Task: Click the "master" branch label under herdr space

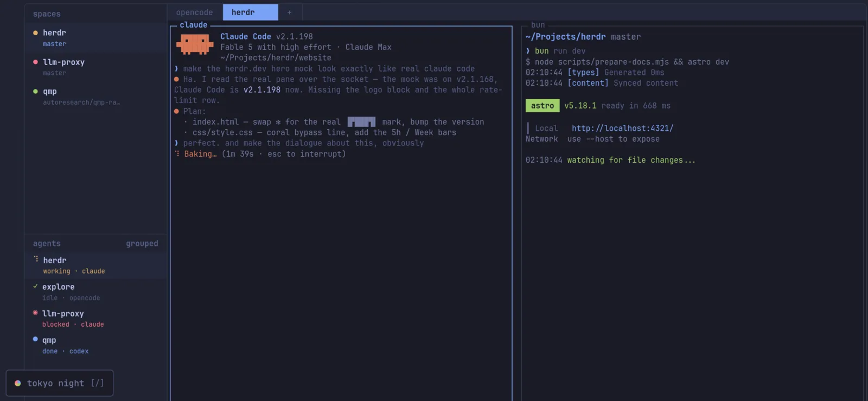Action: (54, 43)
